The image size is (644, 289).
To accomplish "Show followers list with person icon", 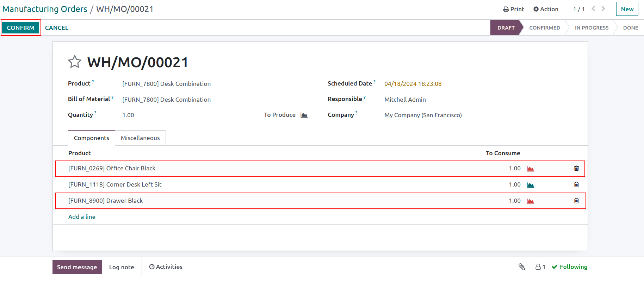I will coord(540,267).
